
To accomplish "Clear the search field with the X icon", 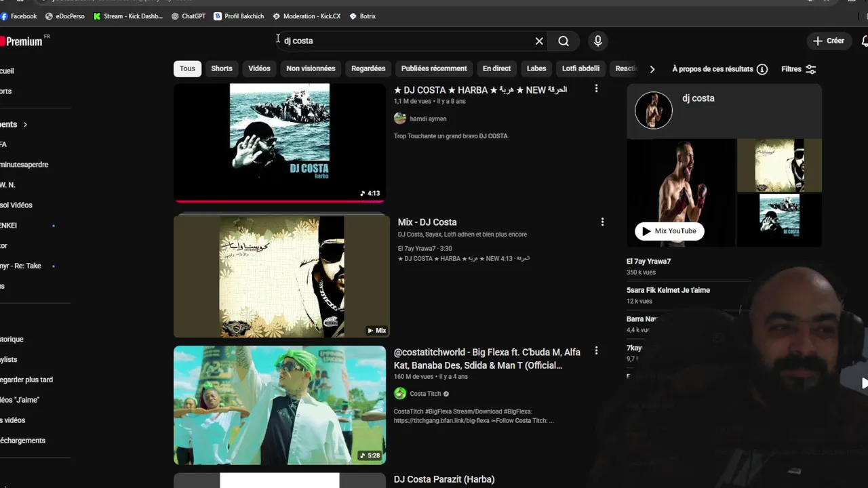I will click(x=539, y=41).
